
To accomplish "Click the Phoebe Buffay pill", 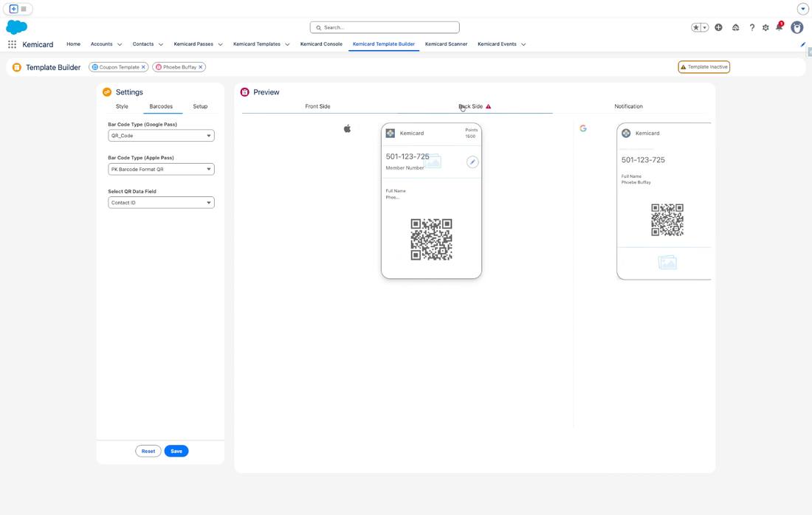I will click(x=179, y=67).
